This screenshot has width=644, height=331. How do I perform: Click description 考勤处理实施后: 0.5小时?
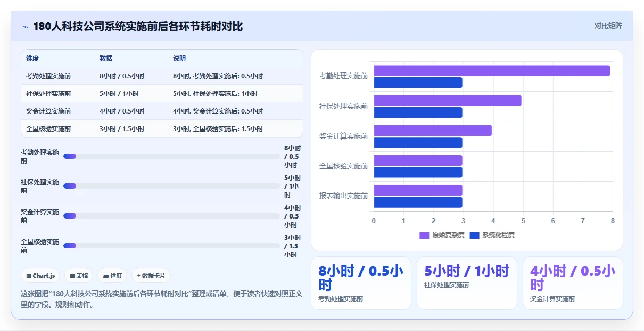click(x=228, y=76)
